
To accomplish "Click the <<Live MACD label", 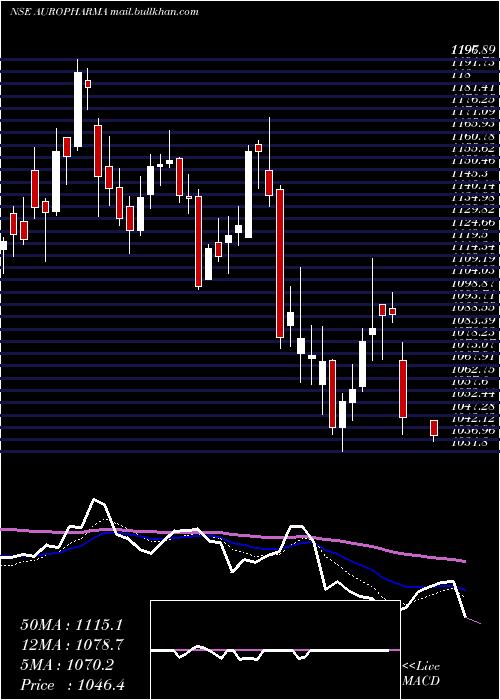I will (x=421, y=674).
